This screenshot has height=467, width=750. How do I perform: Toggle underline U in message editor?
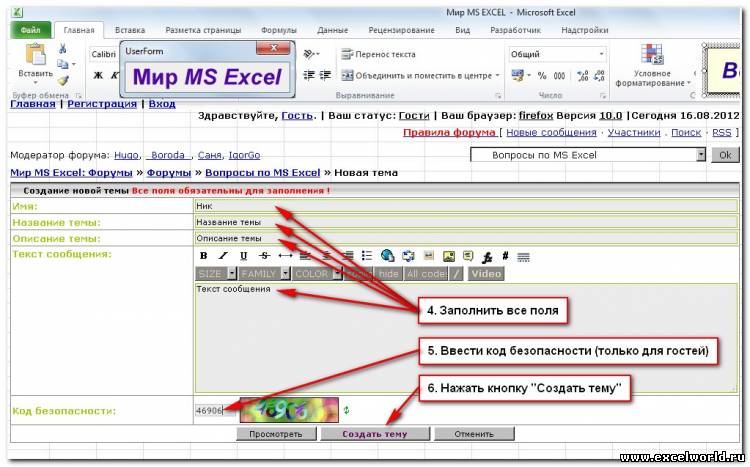point(243,256)
